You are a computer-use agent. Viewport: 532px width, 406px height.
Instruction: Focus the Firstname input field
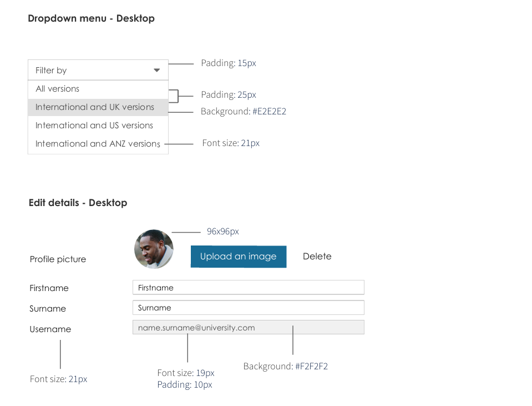[248, 288]
